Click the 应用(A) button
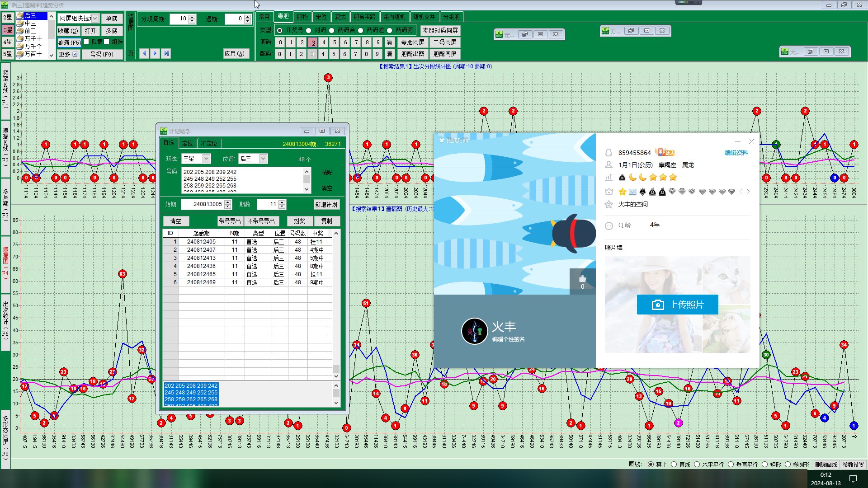 pyautogui.click(x=236, y=53)
